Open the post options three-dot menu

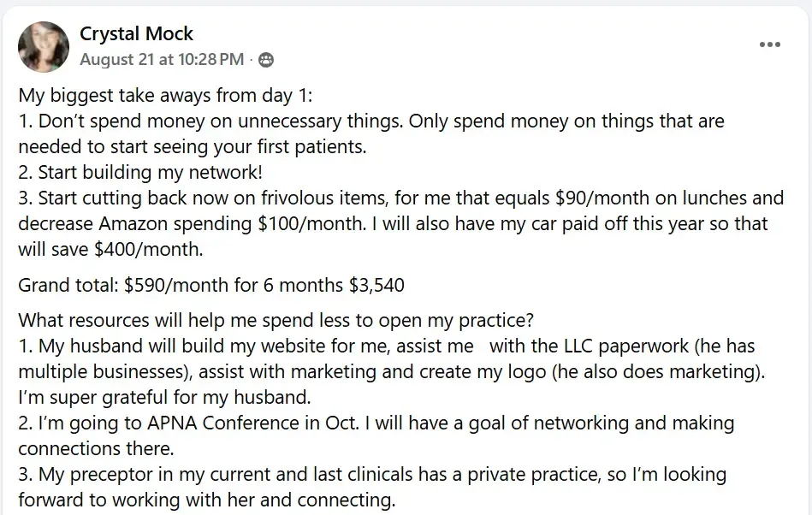pyautogui.click(x=770, y=45)
